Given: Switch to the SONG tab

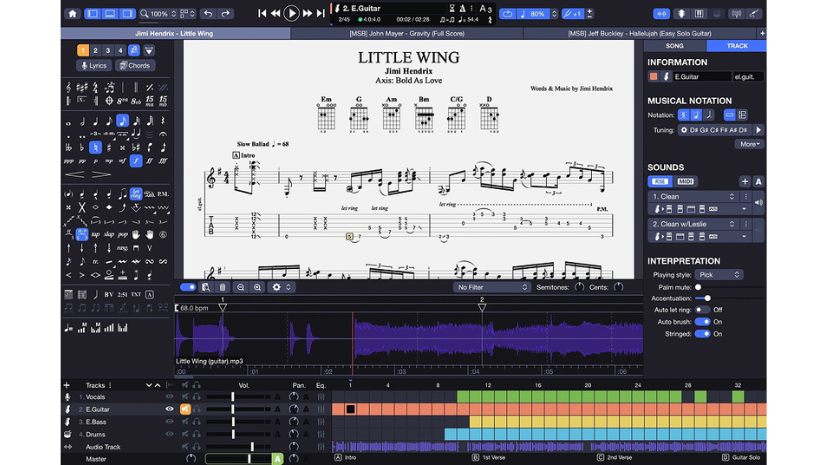Looking at the screenshot, I should pos(675,46).
